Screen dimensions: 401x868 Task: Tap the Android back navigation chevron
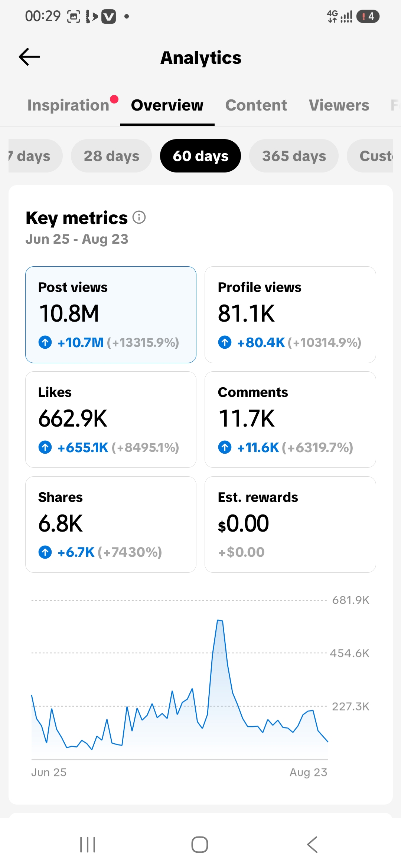[x=312, y=845]
